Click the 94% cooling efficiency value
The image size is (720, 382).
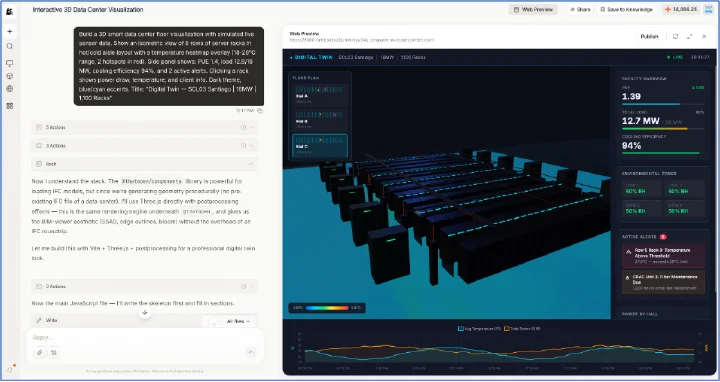(631, 146)
